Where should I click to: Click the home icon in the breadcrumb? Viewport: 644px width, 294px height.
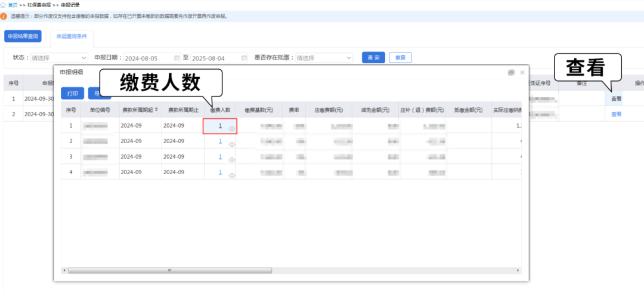tap(3, 4)
